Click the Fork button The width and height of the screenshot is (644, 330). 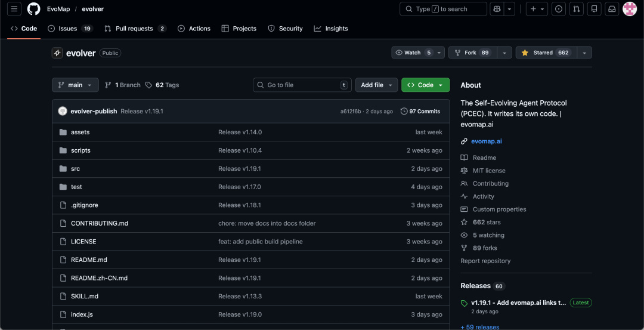473,53
